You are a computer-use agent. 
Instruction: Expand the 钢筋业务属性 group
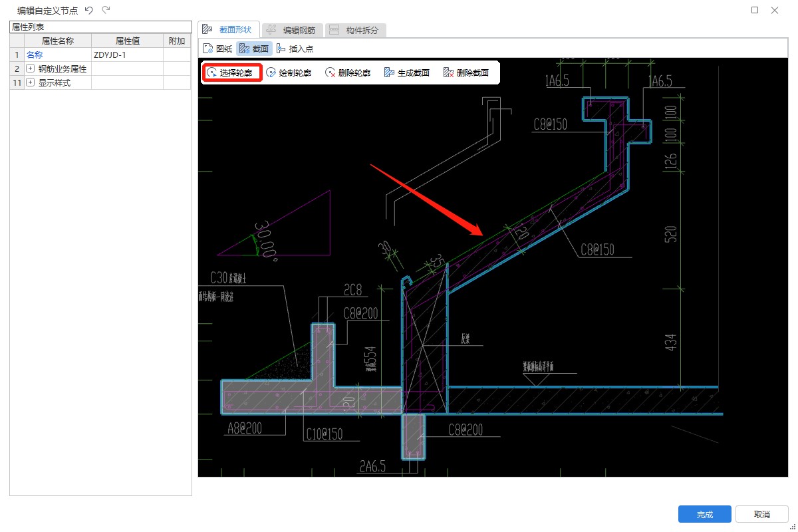pos(30,68)
